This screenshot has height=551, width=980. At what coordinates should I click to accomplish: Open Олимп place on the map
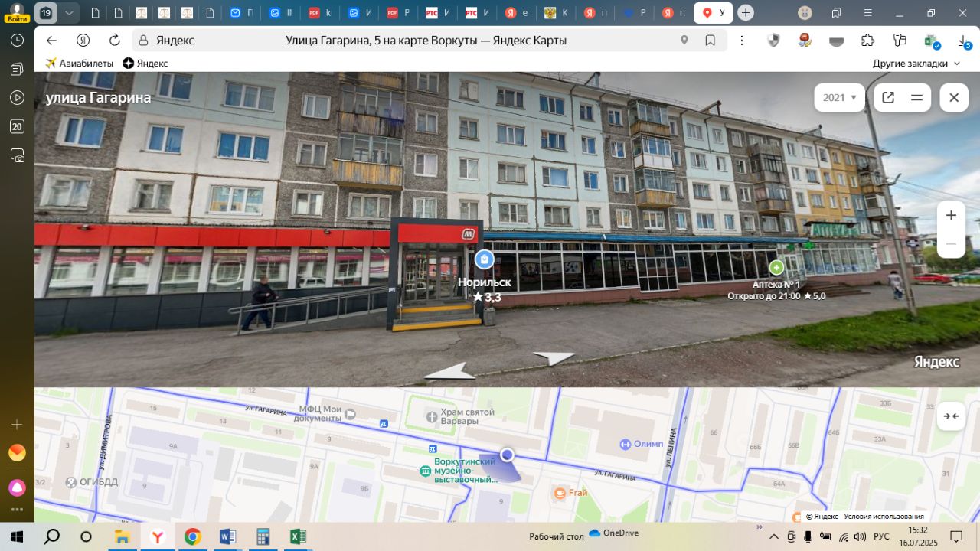(x=641, y=444)
